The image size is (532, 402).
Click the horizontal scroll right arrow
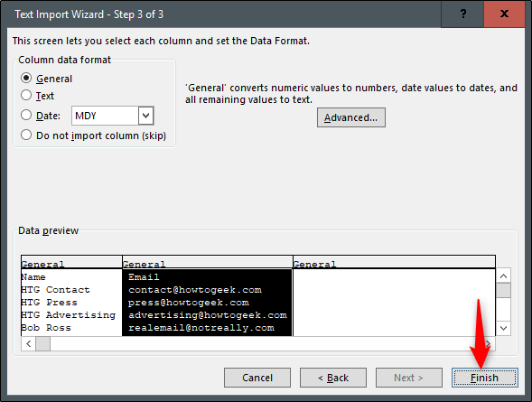(x=488, y=343)
